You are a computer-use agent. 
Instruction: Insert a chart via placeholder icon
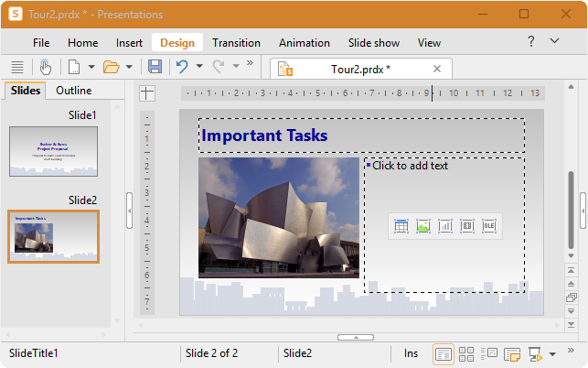click(445, 226)
